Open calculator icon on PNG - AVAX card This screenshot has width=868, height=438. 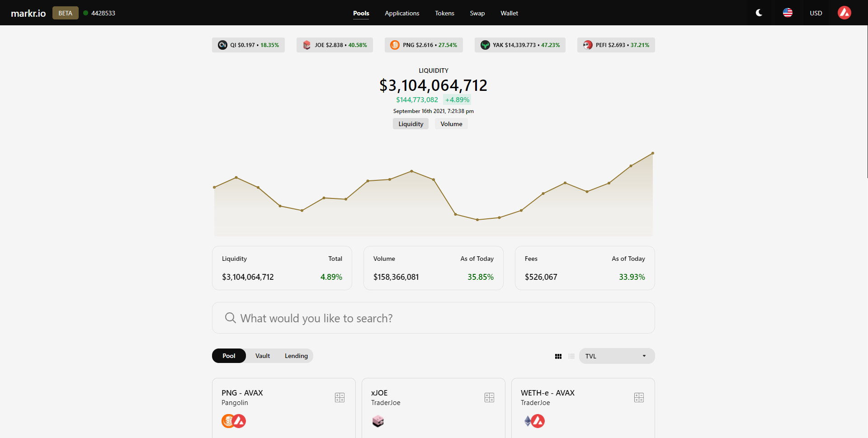(x=340, y=397)
